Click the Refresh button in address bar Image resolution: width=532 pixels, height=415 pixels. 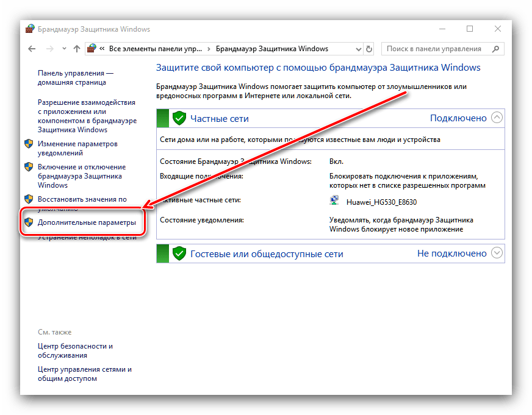[x=368, y=49]
